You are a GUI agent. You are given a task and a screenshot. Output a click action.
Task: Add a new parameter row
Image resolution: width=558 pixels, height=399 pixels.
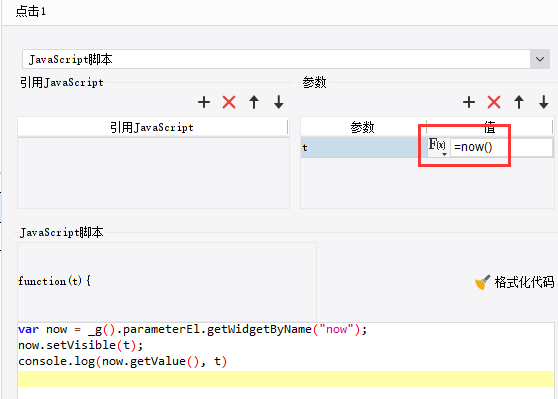click(x=469, y=103)
